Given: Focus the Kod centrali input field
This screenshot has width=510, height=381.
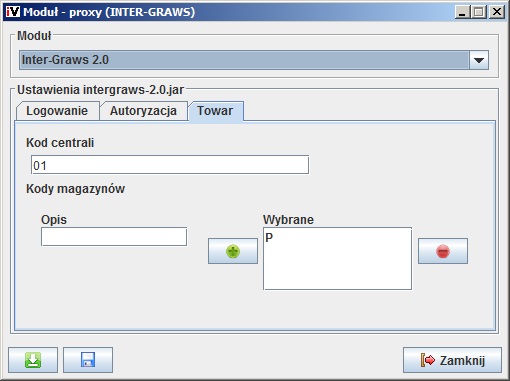Looking at the screenshot, I should (x=170, y=165).
